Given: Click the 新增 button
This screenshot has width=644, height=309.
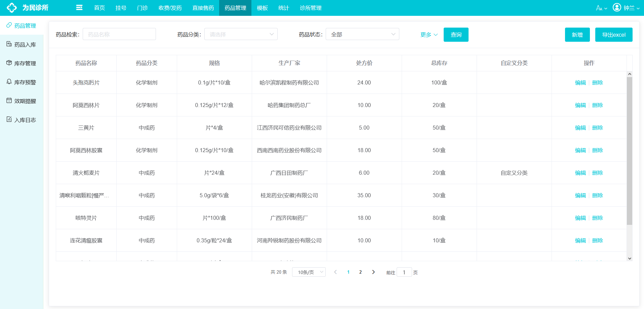Looking at the screenshot, I should pyautogui.click(x=577, y=35).
